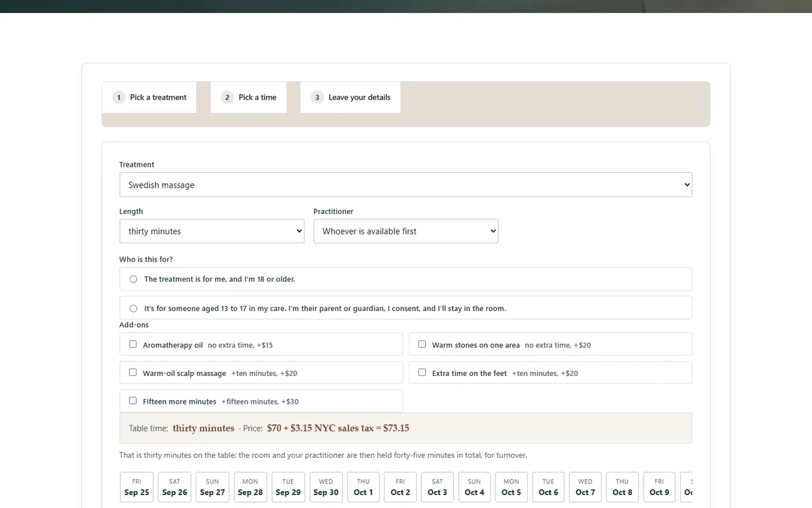Select 'The treatment is for me' radio option
Viewport: 812px width, 508px height.
[133, 279]
